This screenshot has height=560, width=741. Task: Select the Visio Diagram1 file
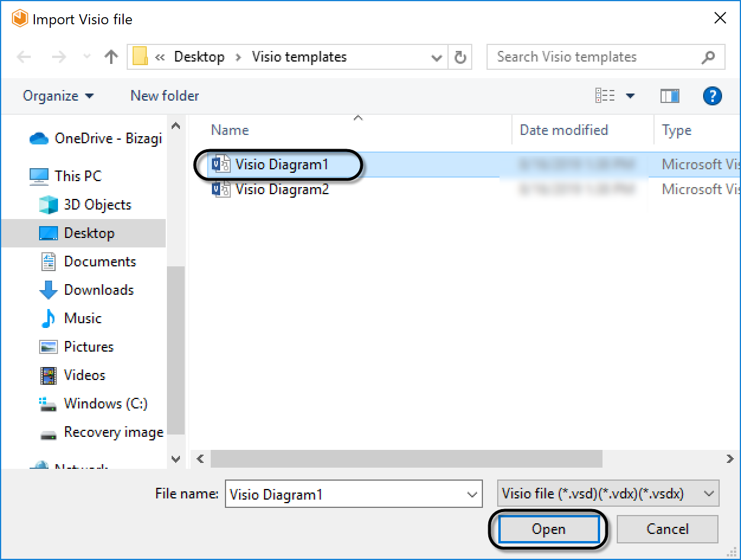point(282,164)
